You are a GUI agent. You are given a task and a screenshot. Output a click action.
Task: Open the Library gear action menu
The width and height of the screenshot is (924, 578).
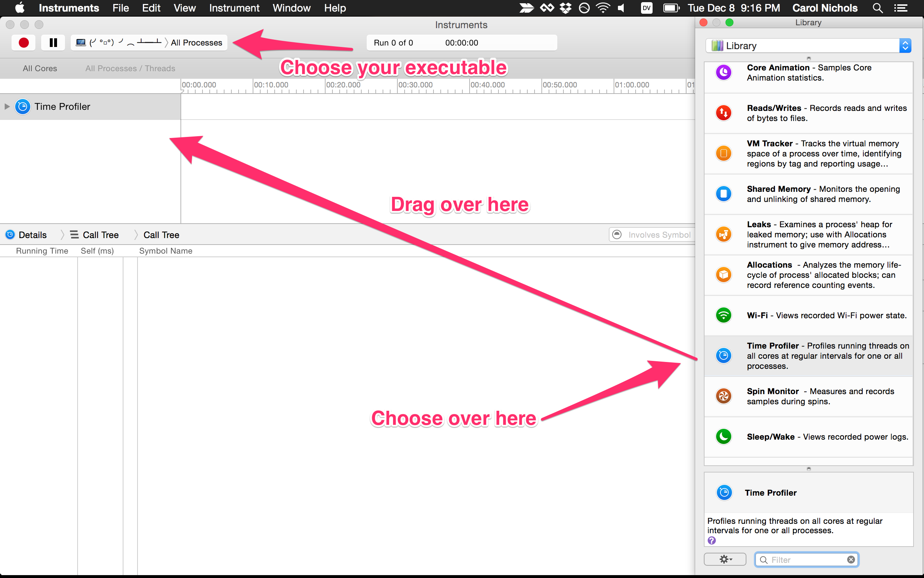point(725,559)
